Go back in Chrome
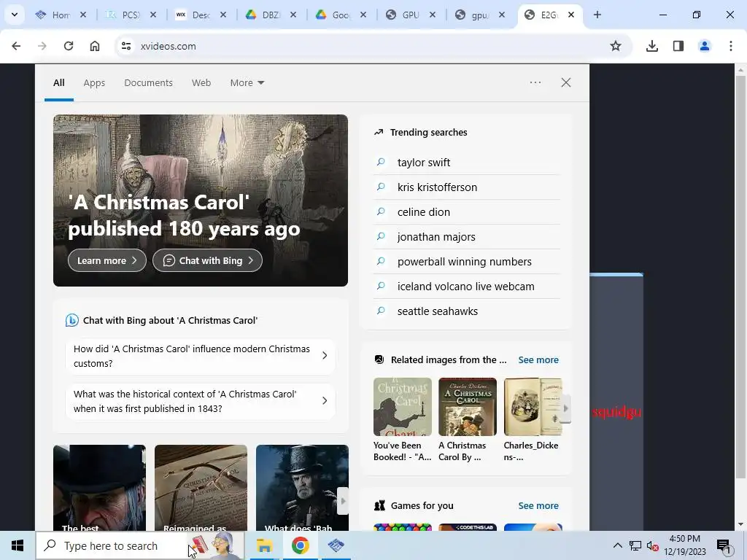747x560 pixels. point(16,46)
